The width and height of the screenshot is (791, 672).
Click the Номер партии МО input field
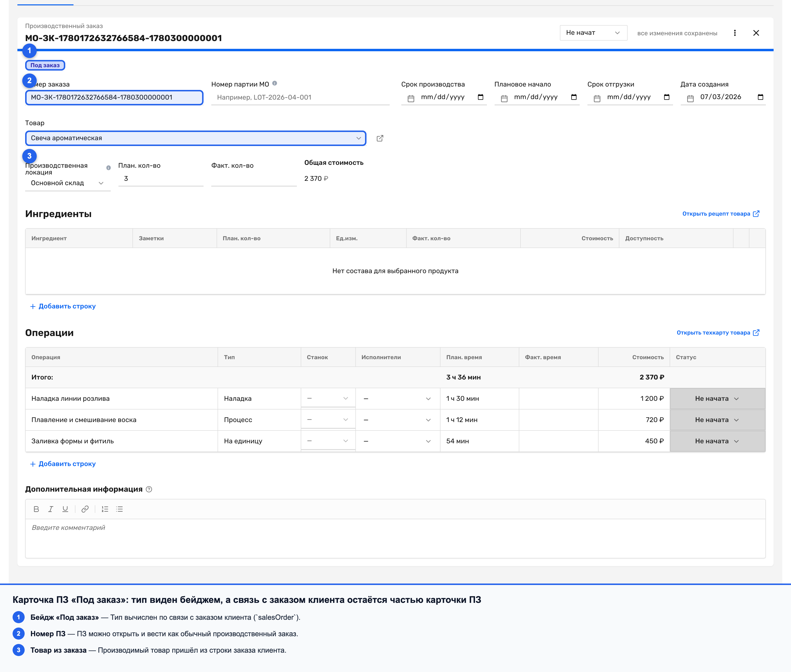tap(300, 97)
